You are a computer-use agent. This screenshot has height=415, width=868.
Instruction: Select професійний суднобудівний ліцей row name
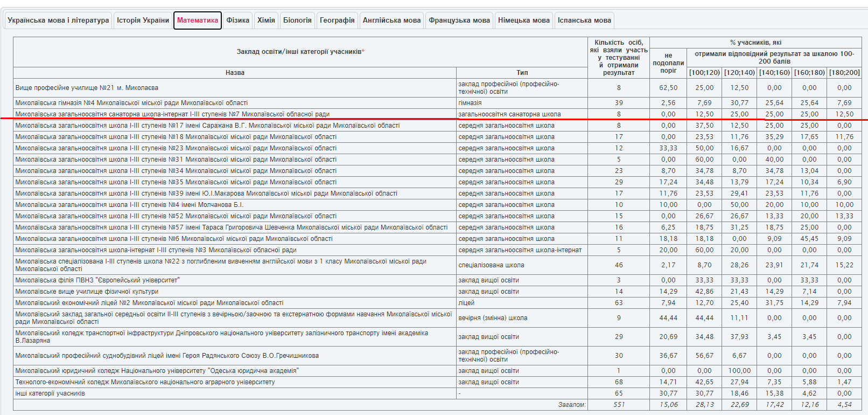point(167,356)
